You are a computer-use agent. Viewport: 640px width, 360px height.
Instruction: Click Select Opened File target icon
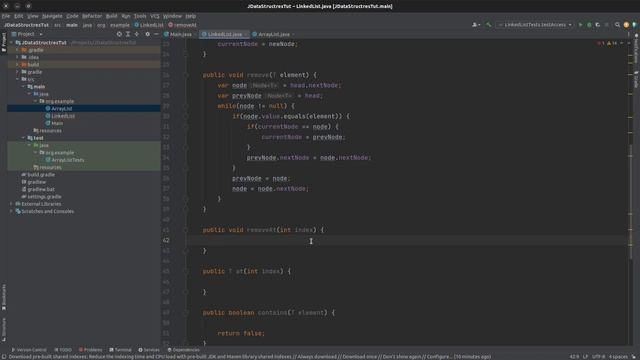coord(119,34)
